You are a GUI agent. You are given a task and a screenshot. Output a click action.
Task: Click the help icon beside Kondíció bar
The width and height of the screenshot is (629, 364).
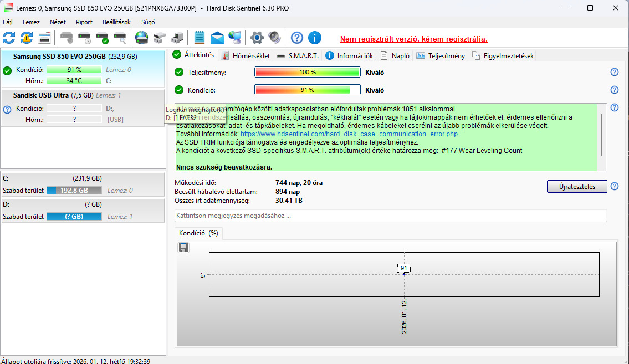coord(614,90)
